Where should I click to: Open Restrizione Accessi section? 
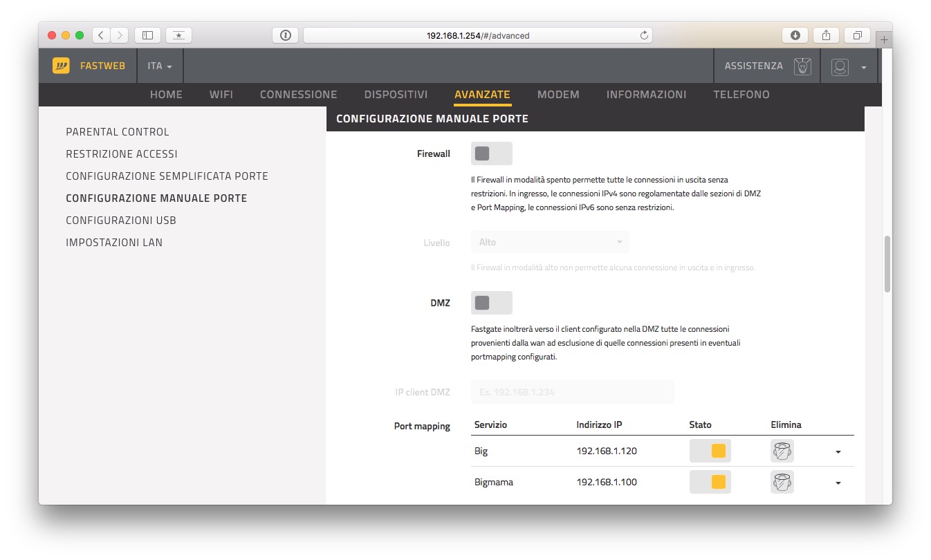(x=122, y=154)
